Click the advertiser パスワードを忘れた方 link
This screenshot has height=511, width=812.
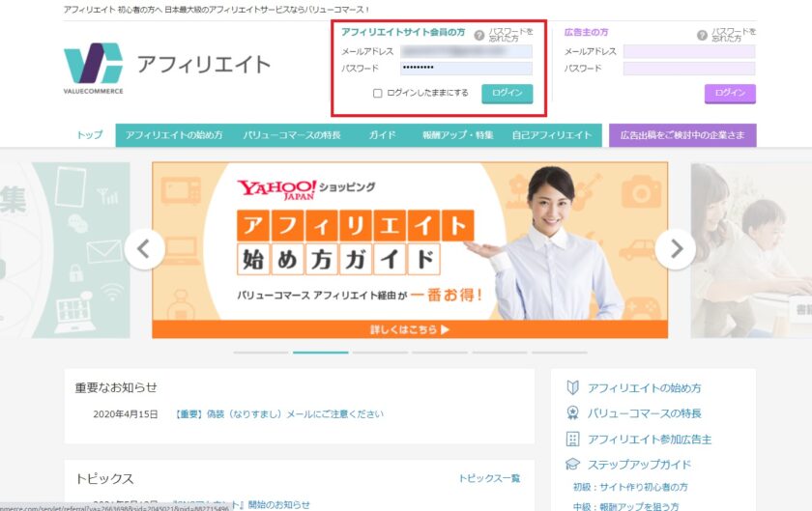(x=734, y=35)
